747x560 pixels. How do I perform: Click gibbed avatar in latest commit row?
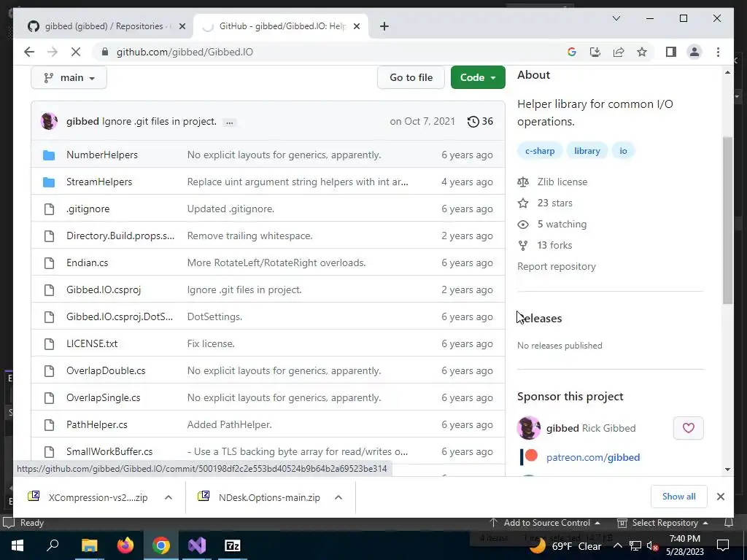point(49,122)
